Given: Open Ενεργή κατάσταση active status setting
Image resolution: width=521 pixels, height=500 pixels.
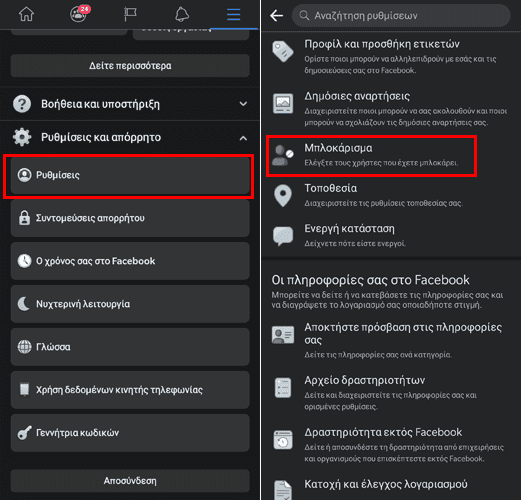Looking at the screenshot, I should pos(391,236).
